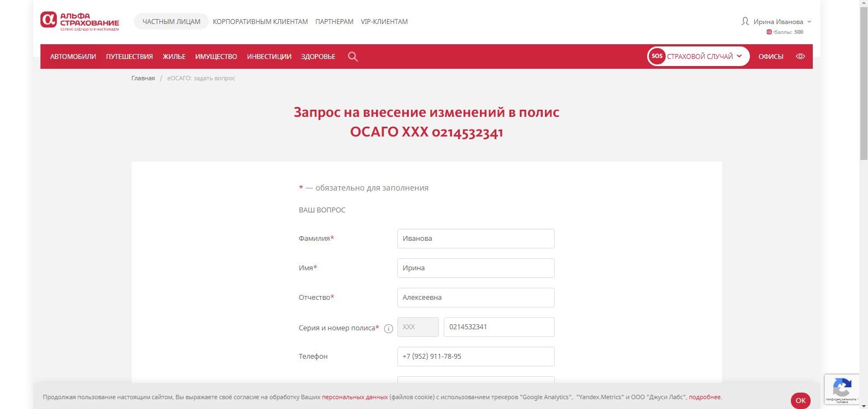This screenshot has height=409, width=868.
Task: Select the Частным лицам tab
Action: click(x=171, y=22)
